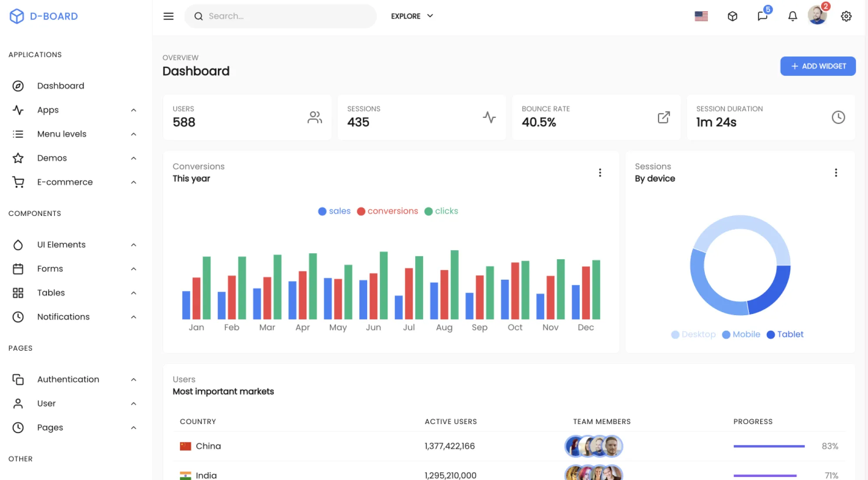Viewport: 868px width, 480px height.
Task: Open the US flag language selector
Action: tap(701, 16)
